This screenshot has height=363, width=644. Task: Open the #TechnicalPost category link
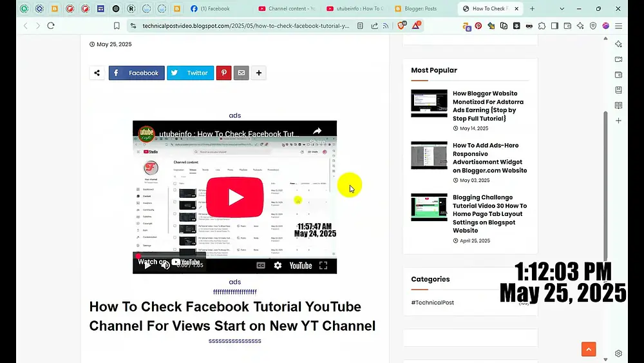tap(433, 302)
